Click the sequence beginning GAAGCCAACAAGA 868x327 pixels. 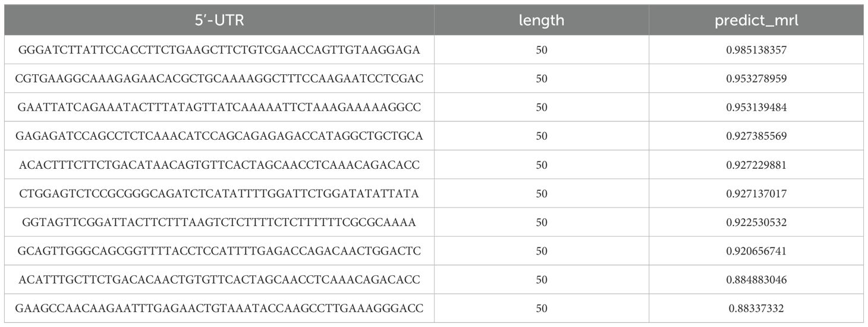pyautogui.click(x=219, y=309)
